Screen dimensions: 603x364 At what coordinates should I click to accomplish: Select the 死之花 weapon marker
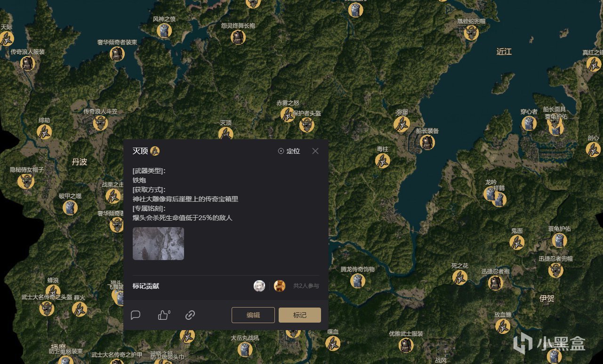(x=460, y=277)
